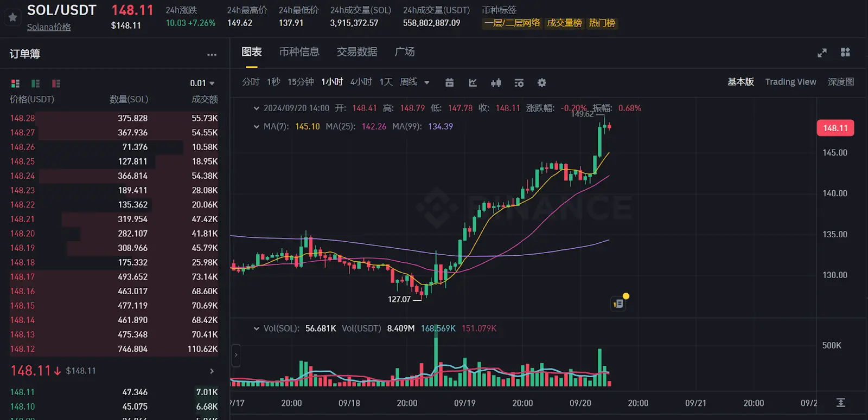Open the 0.01 price precision dropdown
This screenshot has width=868, height=420.
pyautogui.click(x=202, y=83)
